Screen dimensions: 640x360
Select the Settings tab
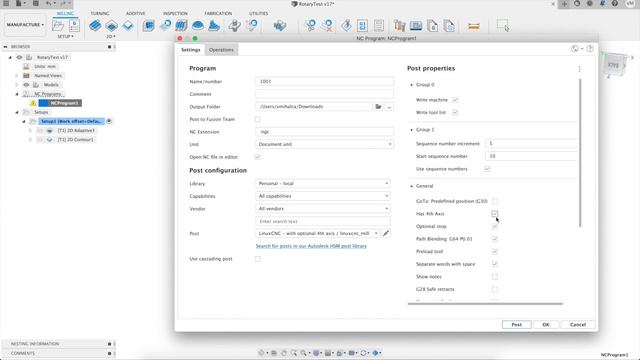coord(191,50)
